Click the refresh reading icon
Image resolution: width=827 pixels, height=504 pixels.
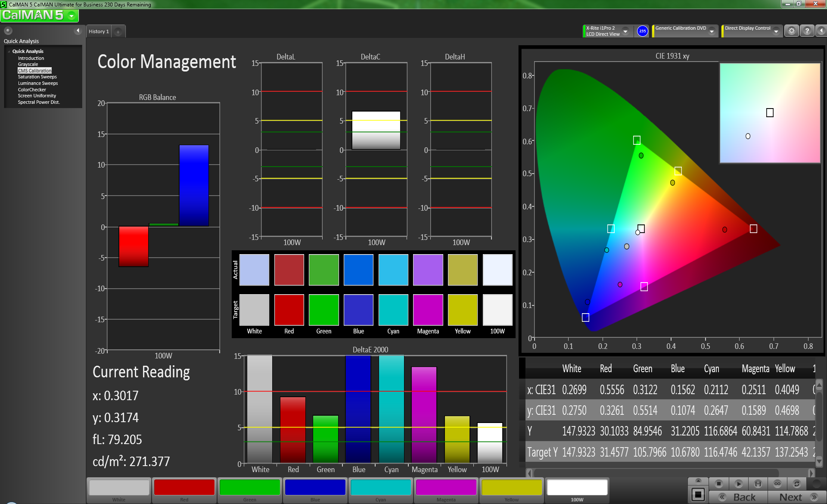tap(796, 483)
